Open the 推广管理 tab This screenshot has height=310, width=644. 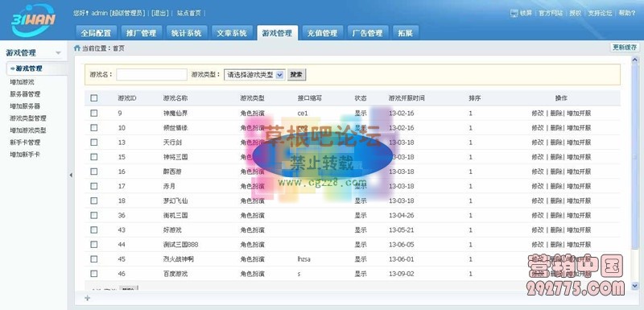pos(142,33)
